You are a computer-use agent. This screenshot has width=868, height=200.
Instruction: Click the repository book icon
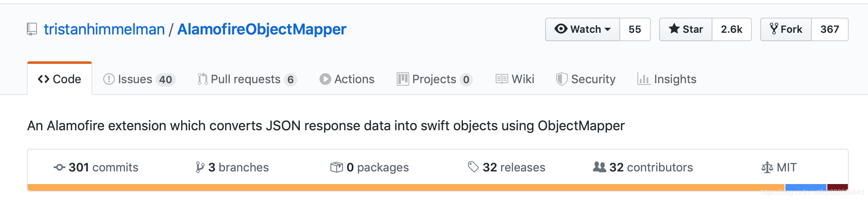pos(32,29)
